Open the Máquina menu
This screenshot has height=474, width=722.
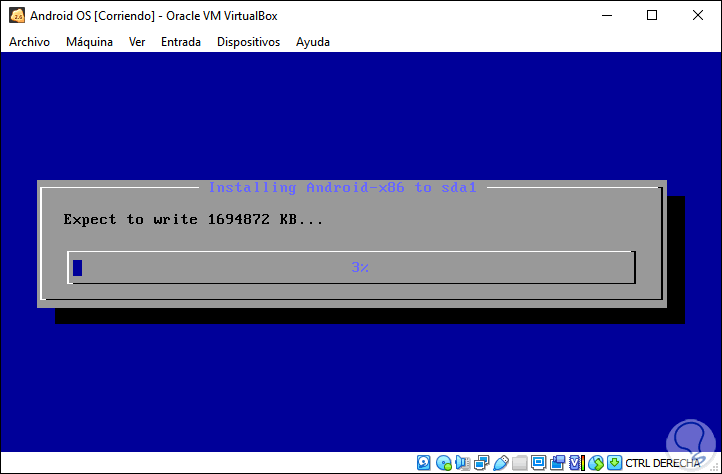click(x=89, y=42)
